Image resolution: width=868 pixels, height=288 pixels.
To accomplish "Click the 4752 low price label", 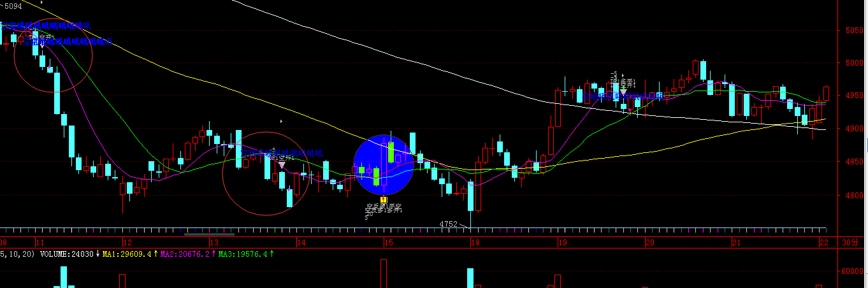I will point(449,224).
